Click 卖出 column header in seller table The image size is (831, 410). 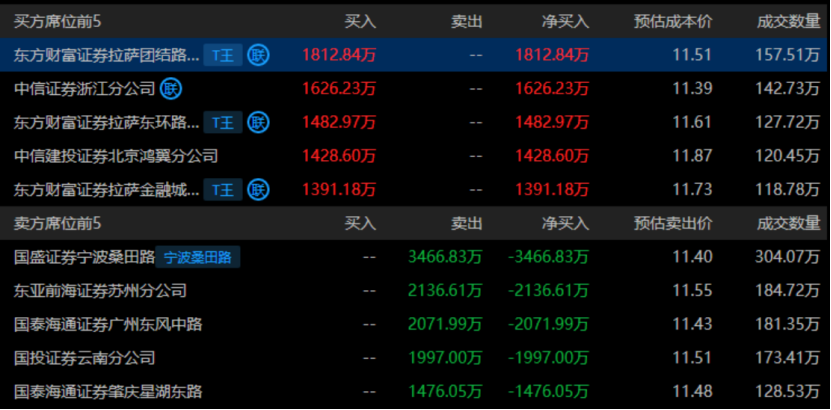pyautogui.click(x=467, y=224)
